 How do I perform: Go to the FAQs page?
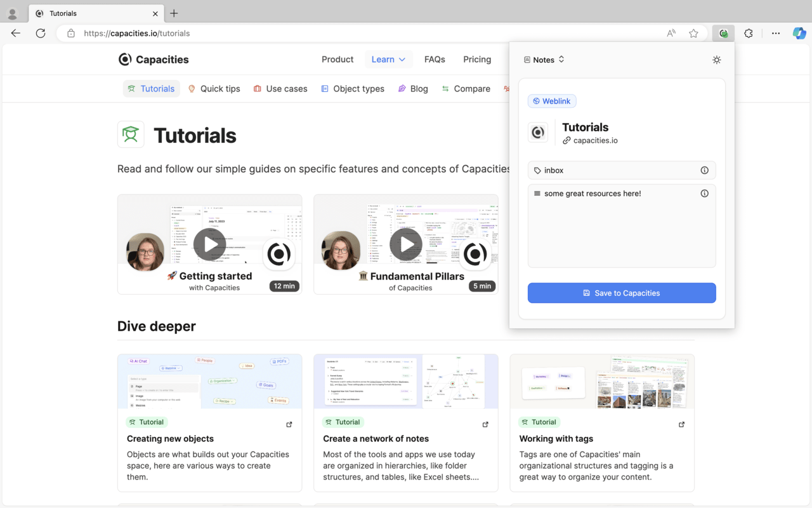(x=435, y=60)
